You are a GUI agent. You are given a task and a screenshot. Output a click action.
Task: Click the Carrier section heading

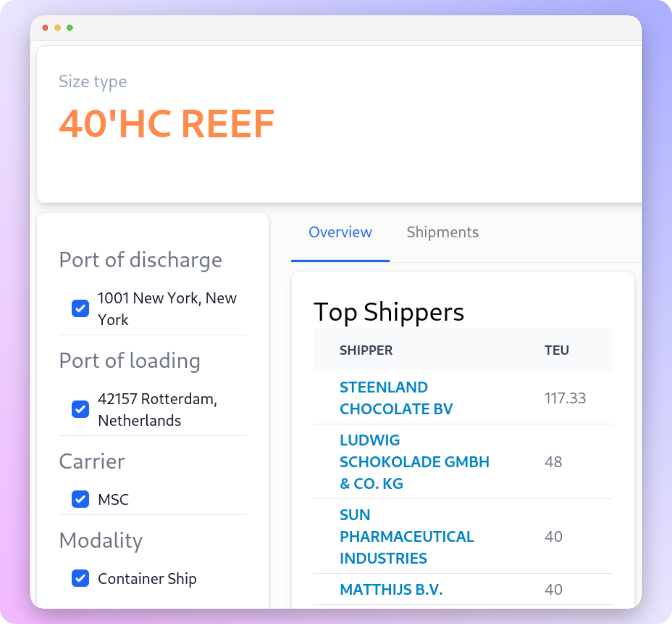(92, 461)
